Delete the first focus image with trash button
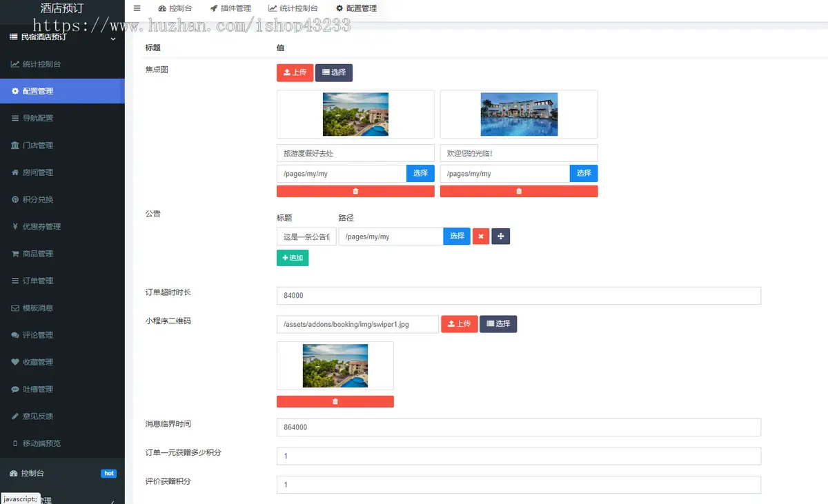Image resolution: width=828 pixels, height=504 pixels. click(x=355, y=191)
